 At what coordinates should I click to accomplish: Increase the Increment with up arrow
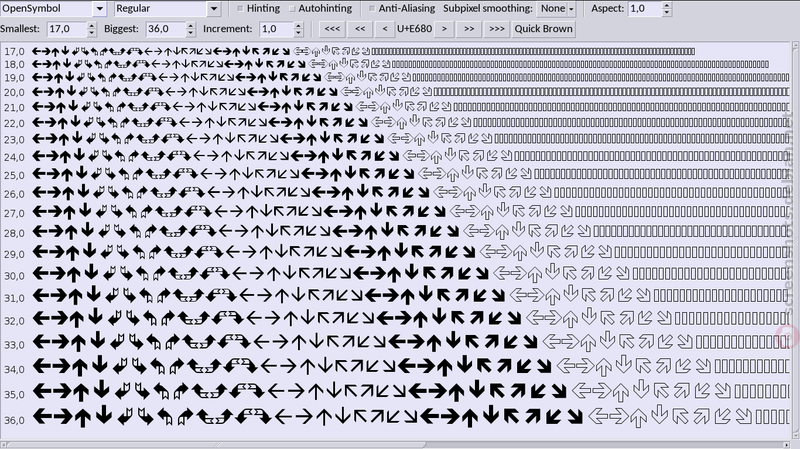[x=298, y=26]
